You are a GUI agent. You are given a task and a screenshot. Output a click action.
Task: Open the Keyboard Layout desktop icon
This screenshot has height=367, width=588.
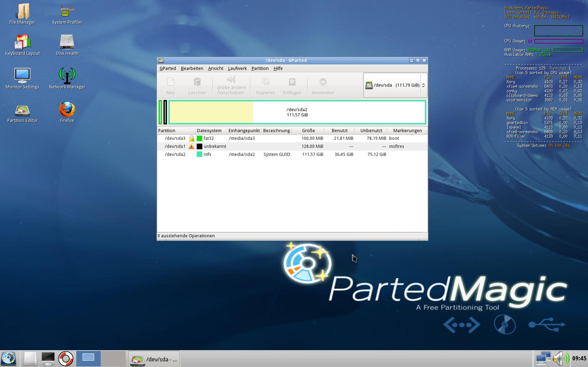[x=22, y=45]
